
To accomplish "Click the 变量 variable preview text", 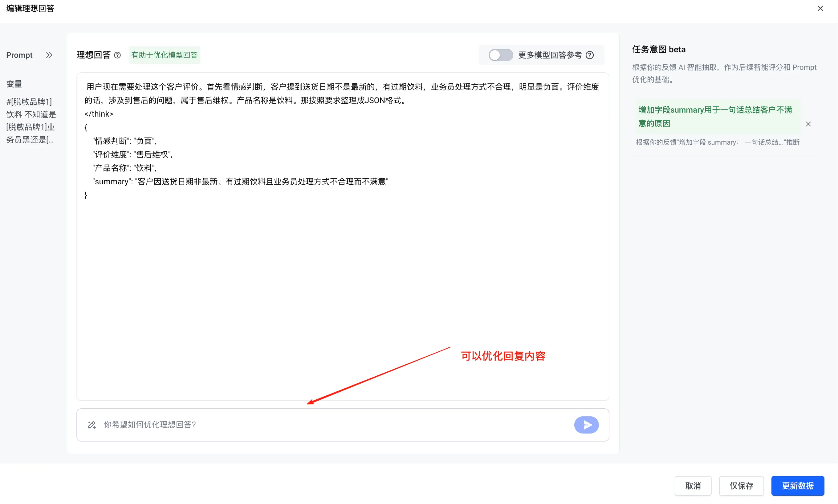I will tap(31, 121).
